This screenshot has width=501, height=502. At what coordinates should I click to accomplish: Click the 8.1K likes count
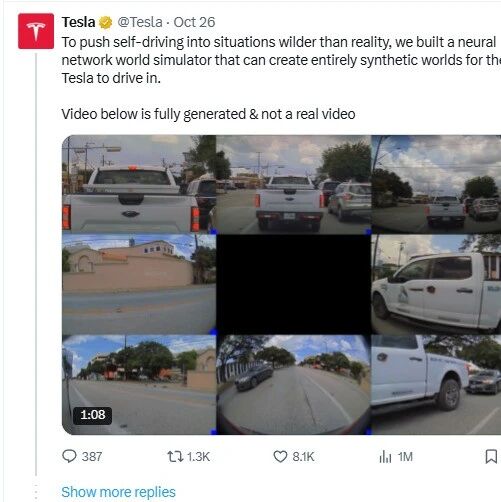coord(303,456)
